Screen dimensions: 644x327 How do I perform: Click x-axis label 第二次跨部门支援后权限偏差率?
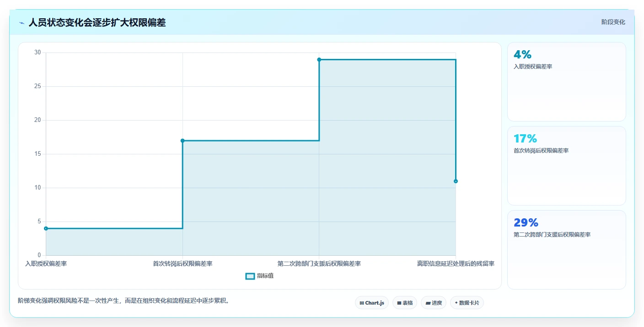pos(319,264)
